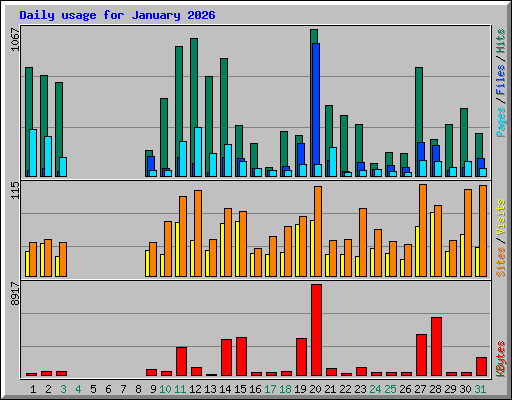512x400 pixels.
Task: Click the red KBytes bar for day 28
Action: click(x=436, y=347)
